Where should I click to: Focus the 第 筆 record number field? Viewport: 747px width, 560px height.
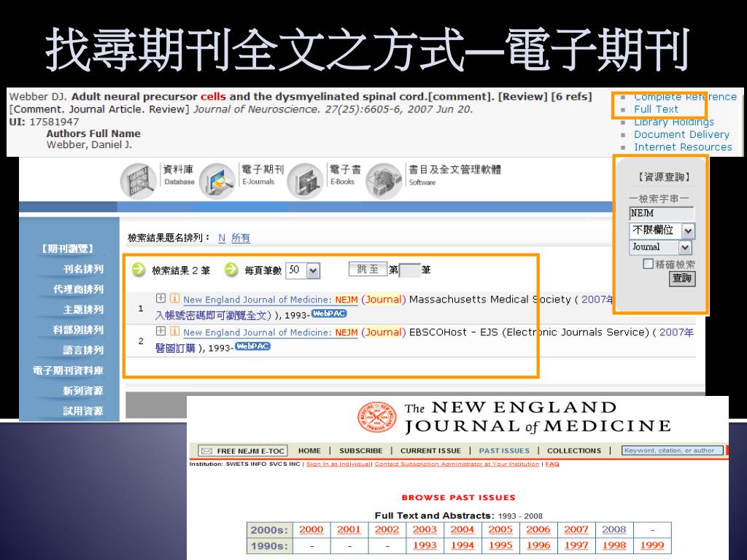tap(409, 271)
